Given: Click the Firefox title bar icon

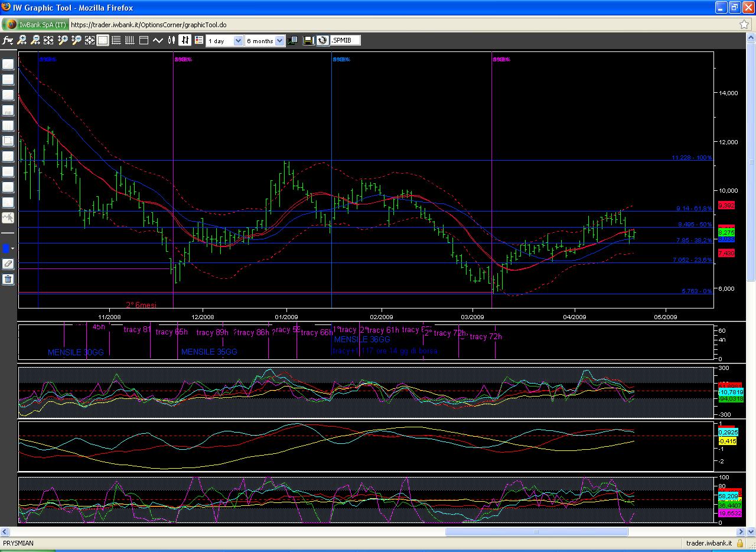Looking at the screenshot, I should [6, 8].
